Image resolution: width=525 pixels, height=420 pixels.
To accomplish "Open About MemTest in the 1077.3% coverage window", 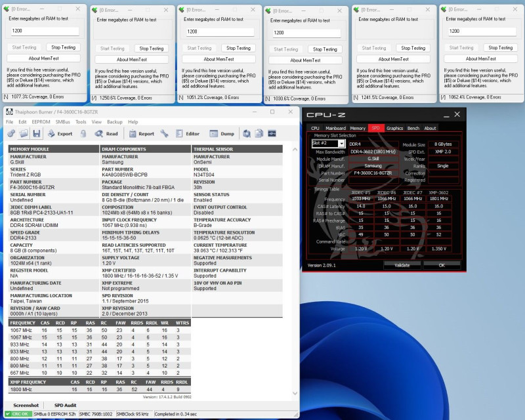I will [43, 58].
